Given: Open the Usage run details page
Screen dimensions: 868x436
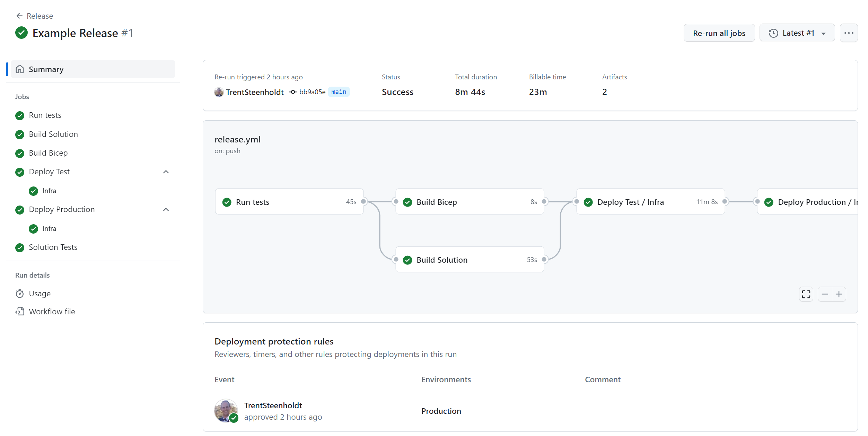Looking at the screenshot, I should 40,293.
